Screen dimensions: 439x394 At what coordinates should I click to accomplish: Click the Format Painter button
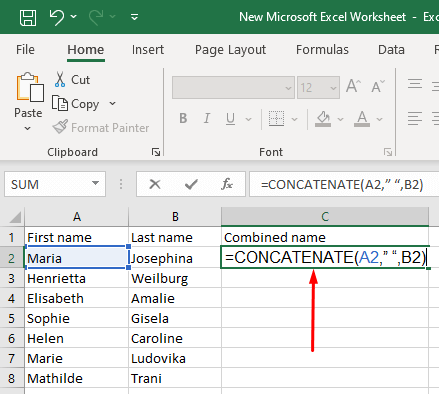(x=101, y=128)
